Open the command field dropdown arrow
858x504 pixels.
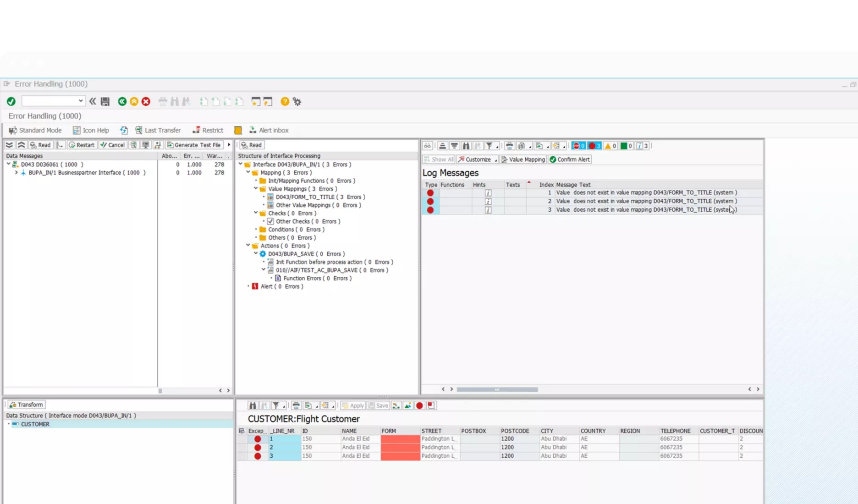pyautogui.click(x=80, y=101)
